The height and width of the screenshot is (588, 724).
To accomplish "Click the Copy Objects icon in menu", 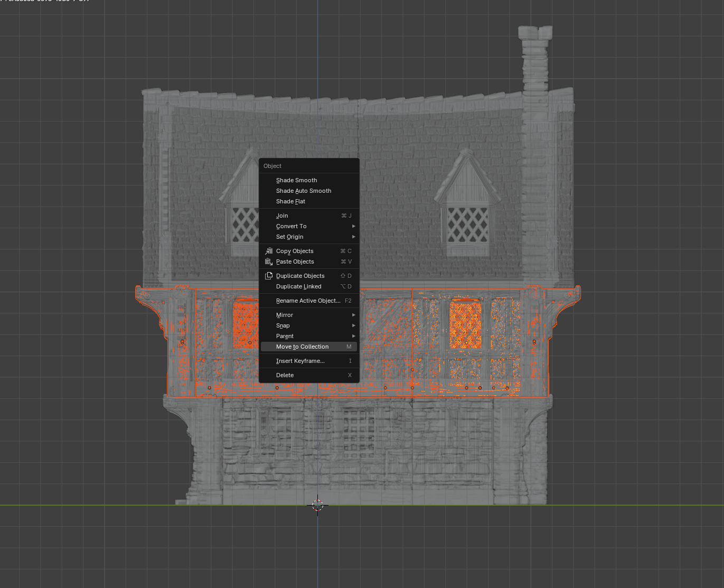I will point(269,251).
